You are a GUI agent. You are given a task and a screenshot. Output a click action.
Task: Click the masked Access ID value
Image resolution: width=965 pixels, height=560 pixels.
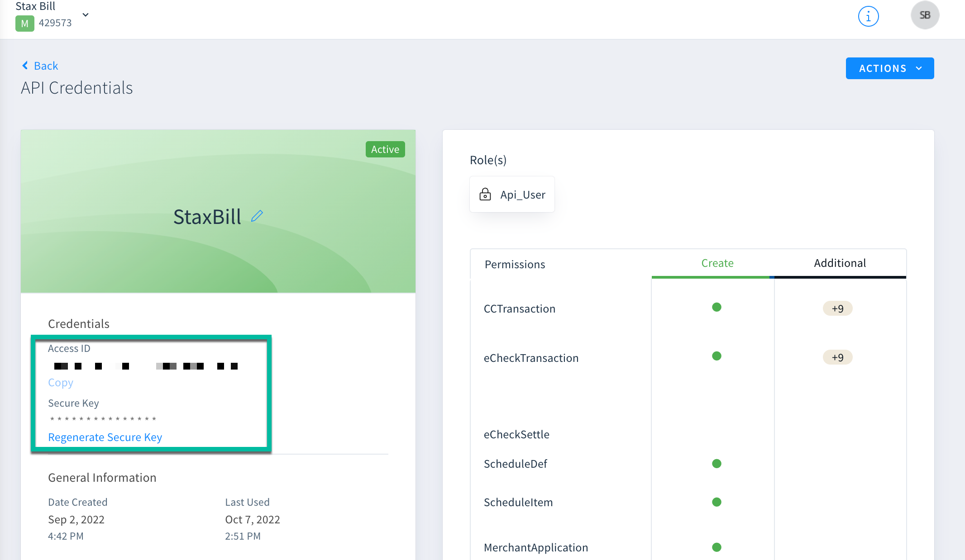click(146, 366)
